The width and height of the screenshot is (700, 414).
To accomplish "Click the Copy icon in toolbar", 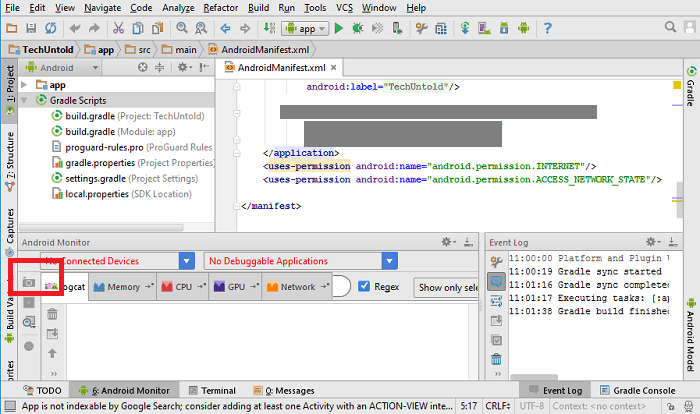I will coord(138,28).
